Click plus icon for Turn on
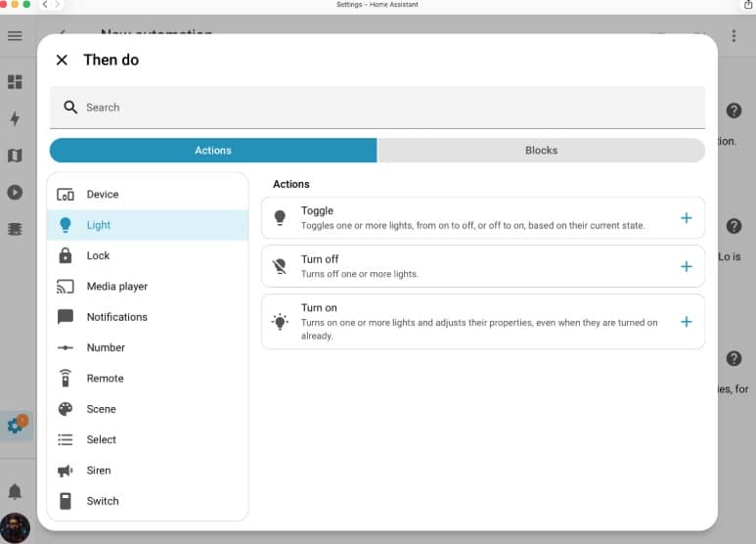This screenshot has height=544, width=756. (686, 322)
